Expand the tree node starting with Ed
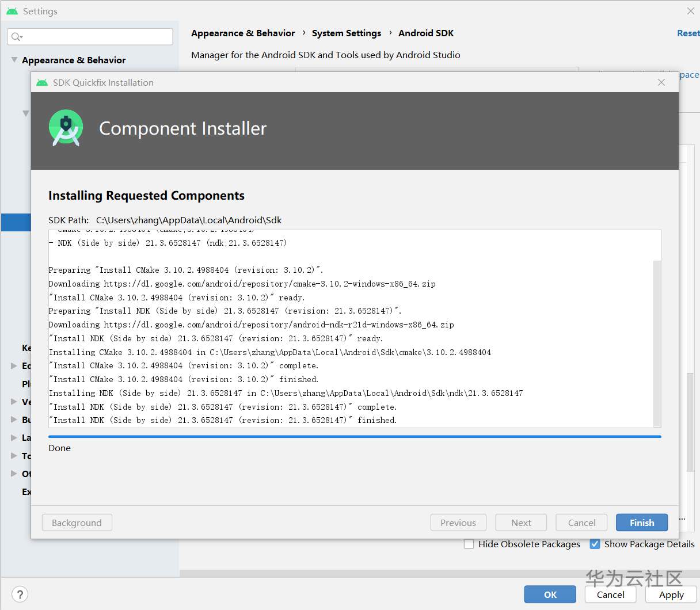The image size is (700, 610). pos(14,365)
